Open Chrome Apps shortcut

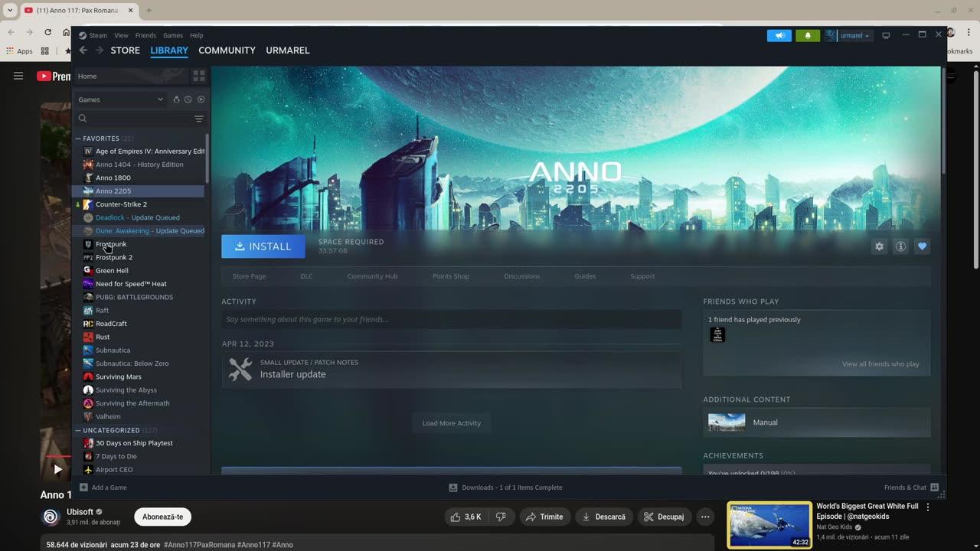[x=19, y=51]
